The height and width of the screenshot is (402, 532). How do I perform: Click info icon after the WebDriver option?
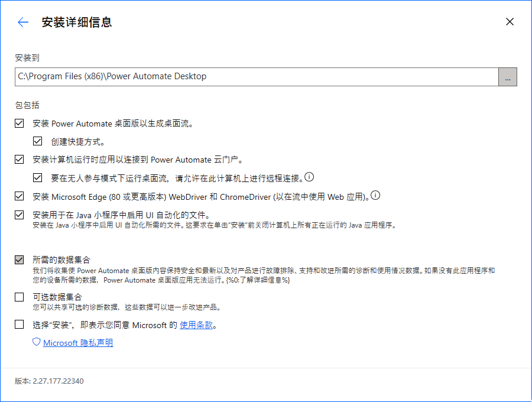375,195
